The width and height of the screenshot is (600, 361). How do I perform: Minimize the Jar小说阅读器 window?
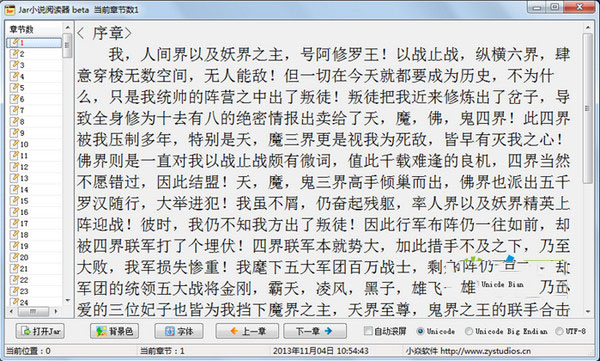(536, 7)
